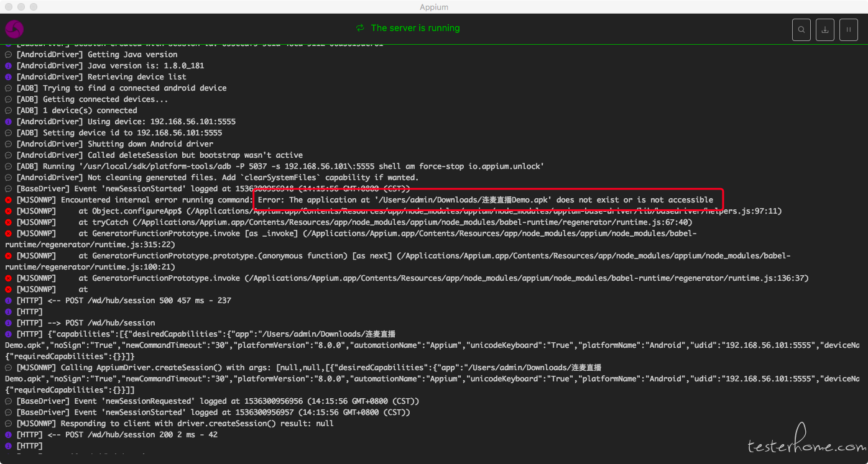Select "Called deleteSession but bootstrap wasn't active"

click(159, 155)
